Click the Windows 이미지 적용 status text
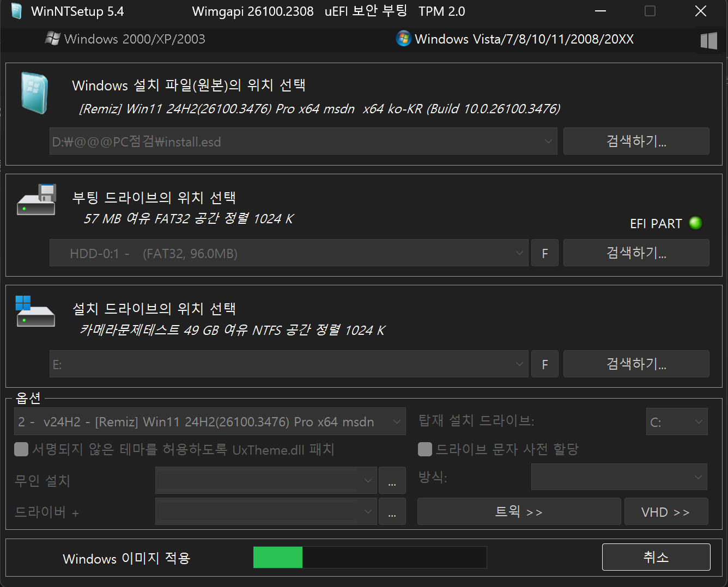This screenshot has height=587, width=728. coord(126,559)
